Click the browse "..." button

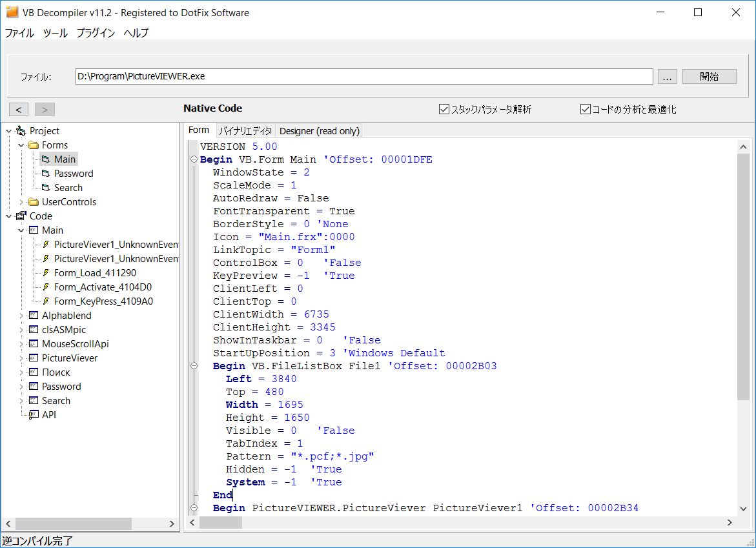point(668,77)
